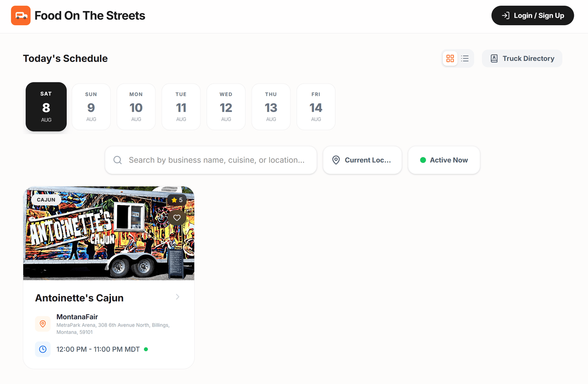588x384 pixels.
Task: Select Friday August 14
Action: [x=316, y=107]
